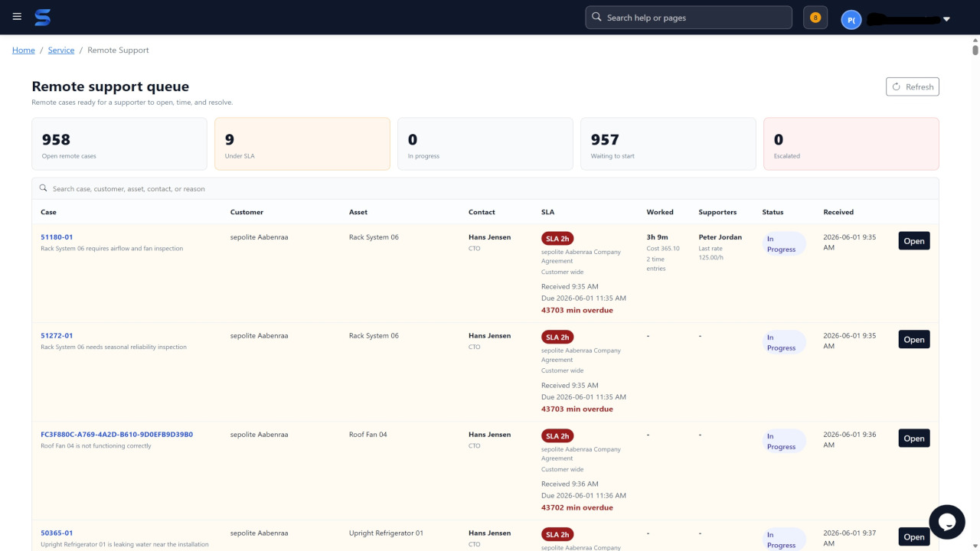Expand the user account dropdown arrow
This screenshot has height=551, width=980.
(946, 19)
